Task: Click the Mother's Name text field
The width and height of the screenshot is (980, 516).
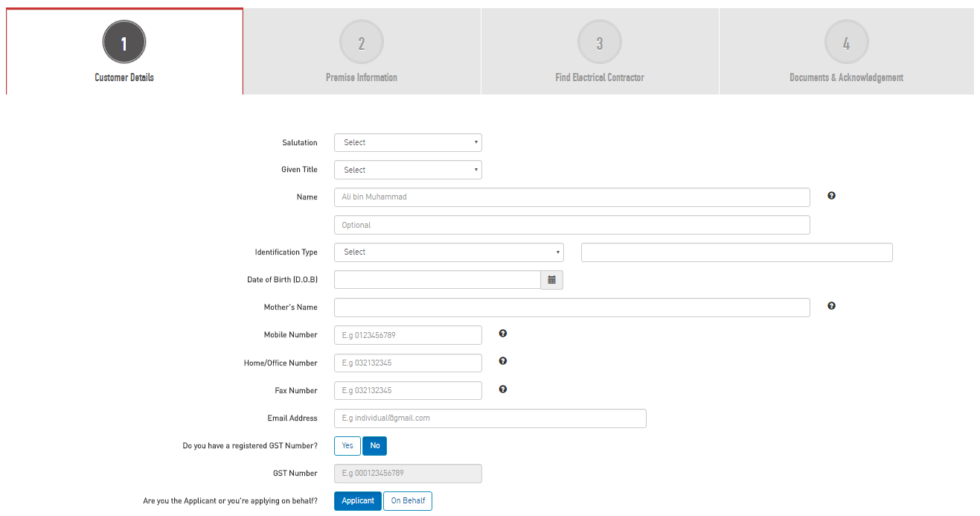Action: (571, 308)
